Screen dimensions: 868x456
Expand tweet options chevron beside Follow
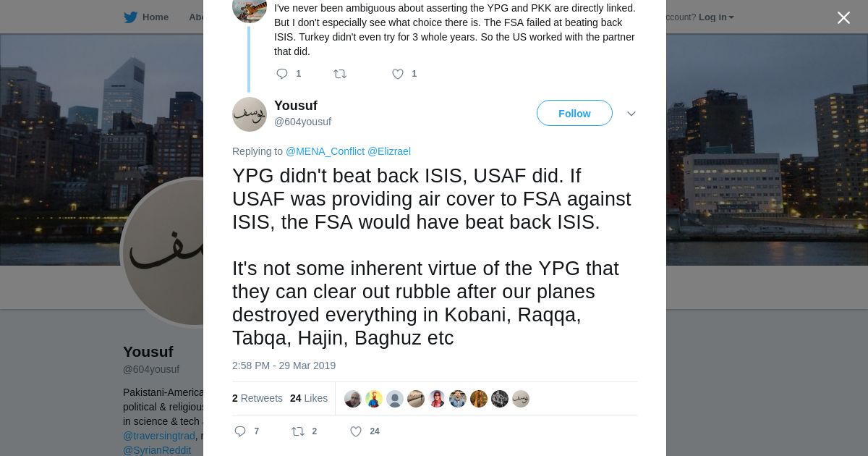(631, 114)
